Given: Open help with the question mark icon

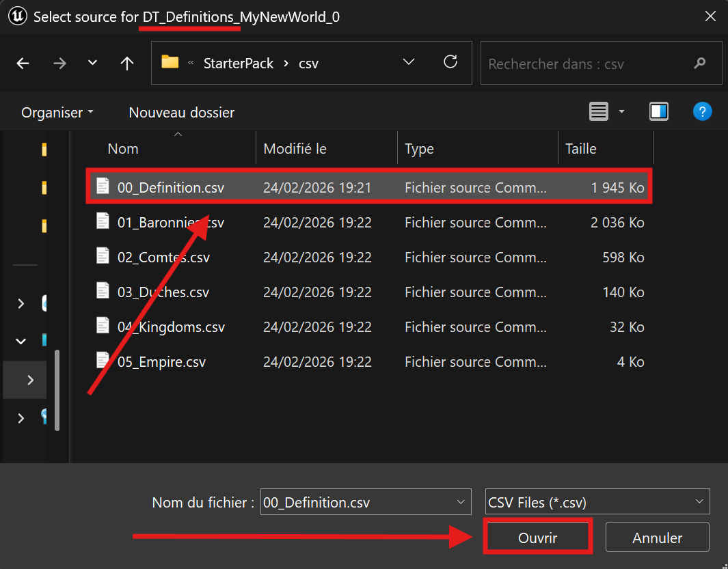Looking at the screenshot, I should coord(702,111).
